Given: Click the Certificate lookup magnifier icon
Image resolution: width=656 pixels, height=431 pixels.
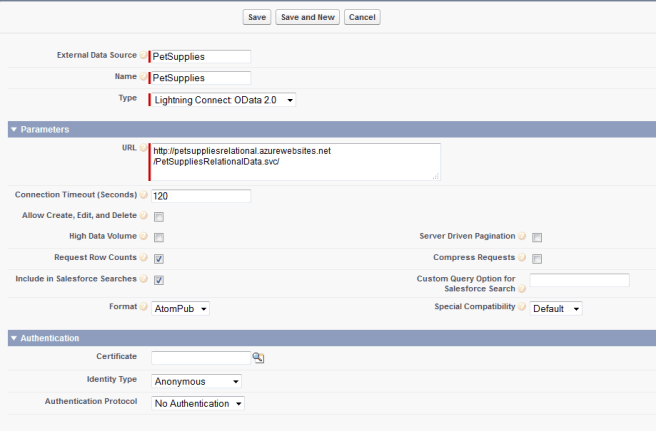Looking at the screenshot, I should pyautogui.click(x=257, y=357).
